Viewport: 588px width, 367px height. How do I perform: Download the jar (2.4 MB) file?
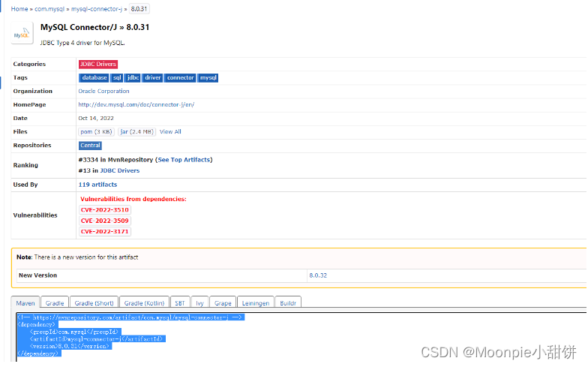click(x=136, y=132)
